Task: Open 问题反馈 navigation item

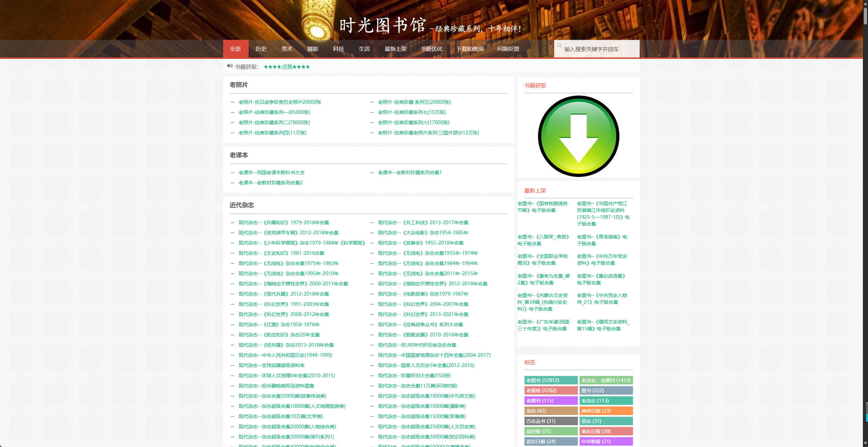Action: click(508, 49)
